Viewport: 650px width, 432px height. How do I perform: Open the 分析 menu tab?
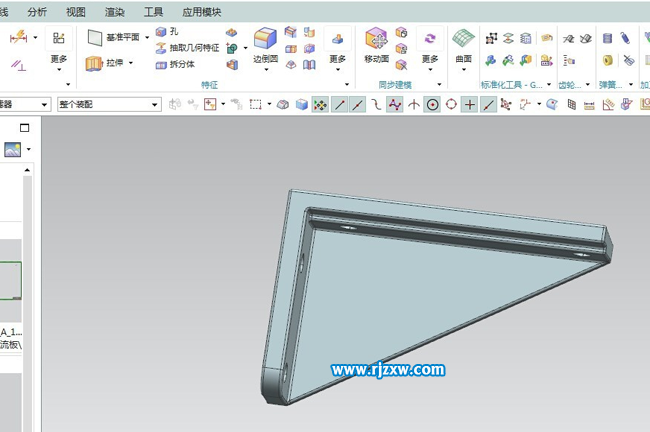37,11
